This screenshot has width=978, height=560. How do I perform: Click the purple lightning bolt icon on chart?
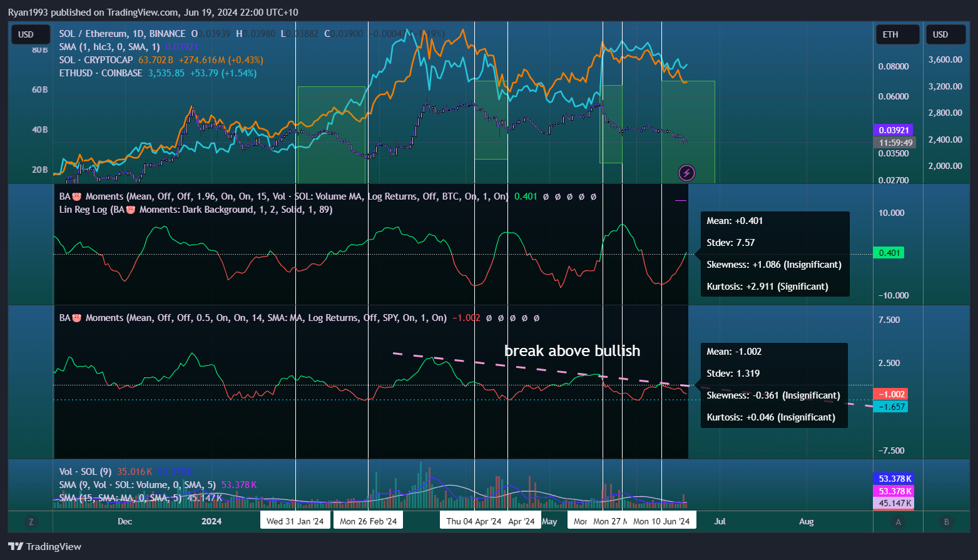pyautogui.click(x=686, y=173)
